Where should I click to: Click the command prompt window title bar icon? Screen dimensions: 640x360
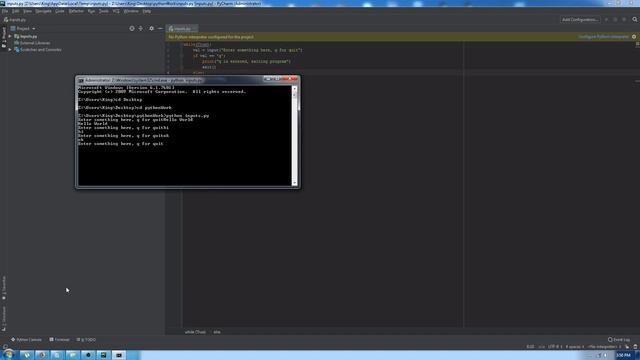[x=81, y=80]
